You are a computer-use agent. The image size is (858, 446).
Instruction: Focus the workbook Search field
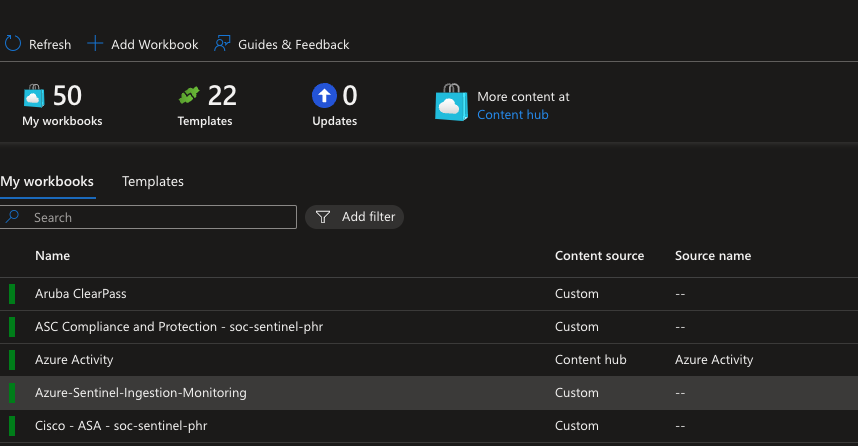pos(160,217)
